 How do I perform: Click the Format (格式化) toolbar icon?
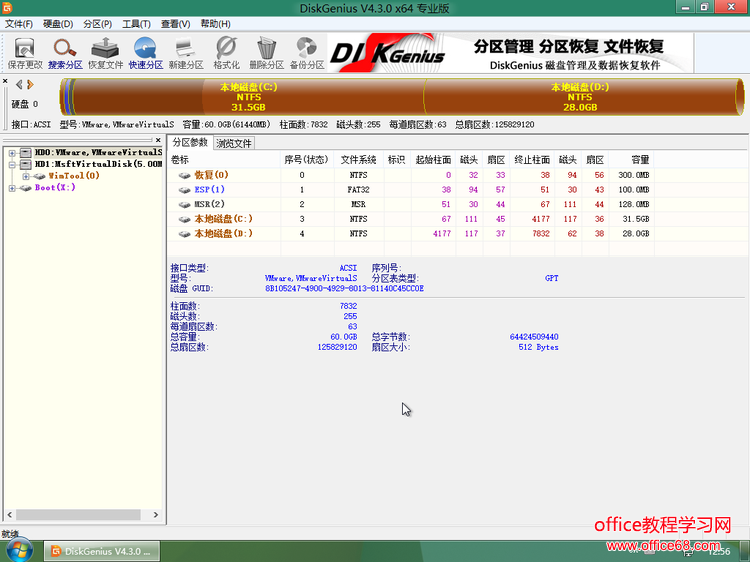click(226, 53)
